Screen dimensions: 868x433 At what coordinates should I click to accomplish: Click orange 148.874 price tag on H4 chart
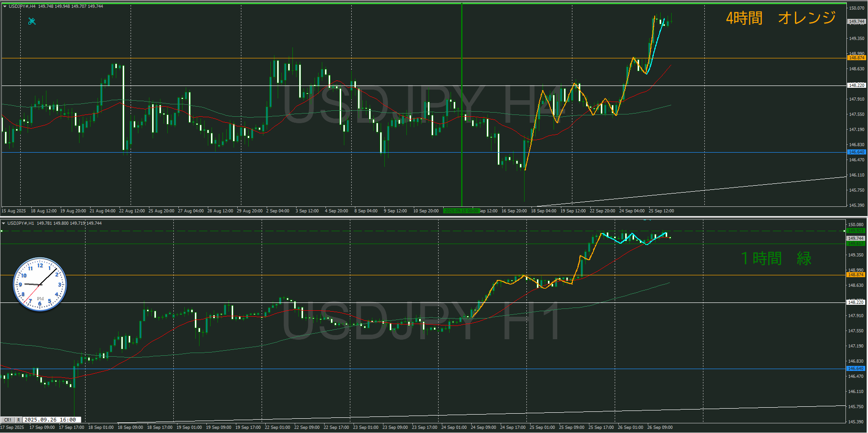pyautogui.click(x=856, y=58)
